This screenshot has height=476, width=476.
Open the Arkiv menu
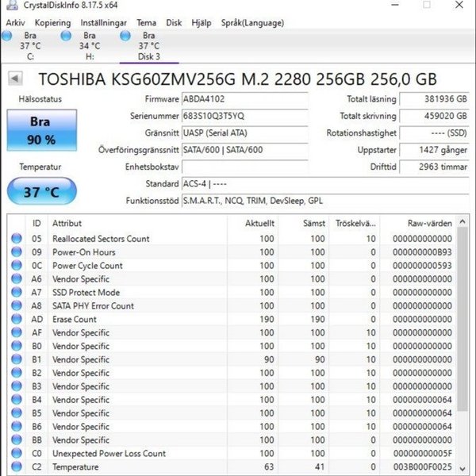pyautogui.click(x=15, y=23)
